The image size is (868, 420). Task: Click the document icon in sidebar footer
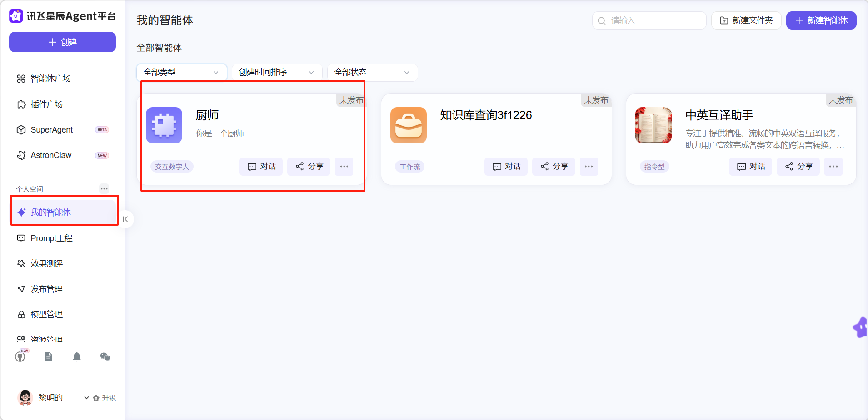pyautogui.click(x=48, y=357)
